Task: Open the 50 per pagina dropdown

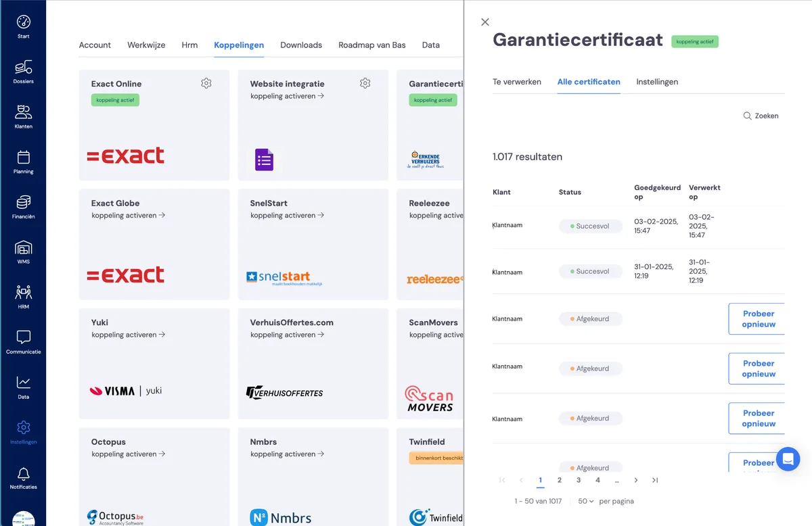Action: pos(586,501)
